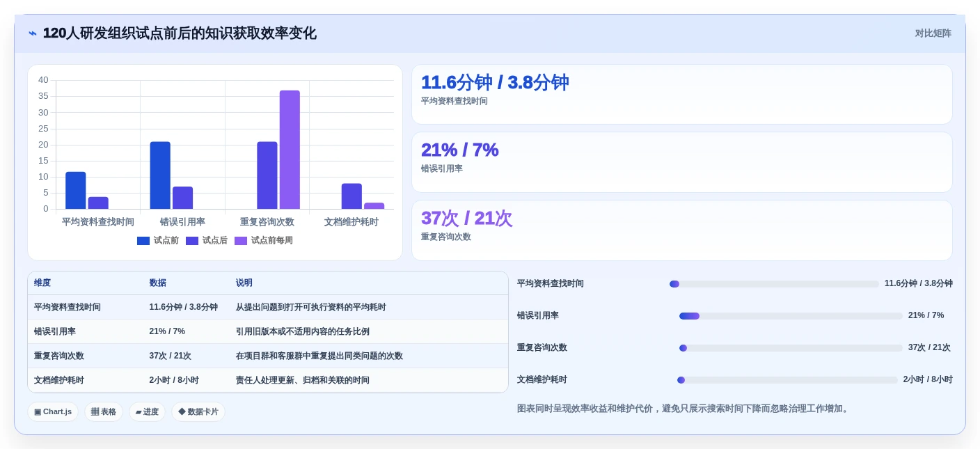Click the tallest purple bar for 重复咨询次数

click(290, 150)
